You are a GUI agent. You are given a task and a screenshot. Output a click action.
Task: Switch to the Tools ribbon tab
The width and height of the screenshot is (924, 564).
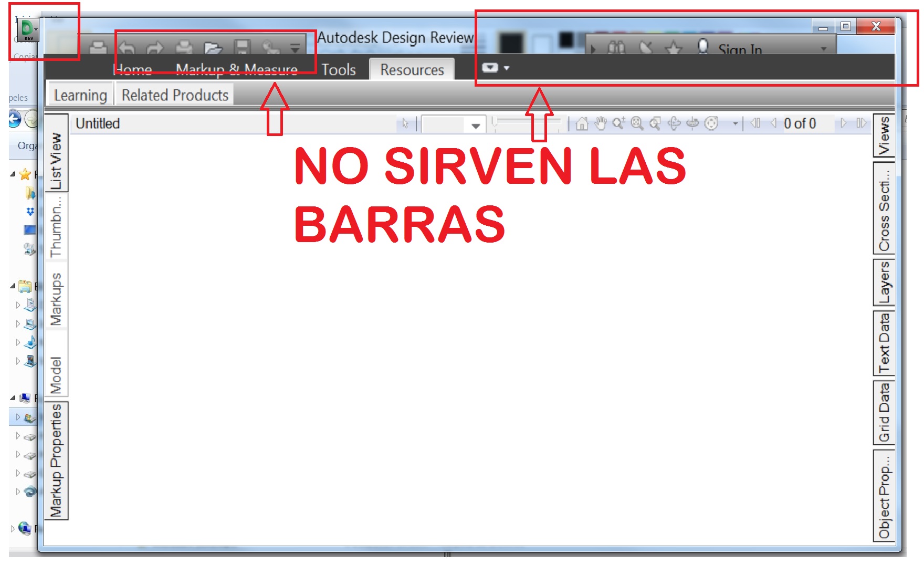(339, 69)
